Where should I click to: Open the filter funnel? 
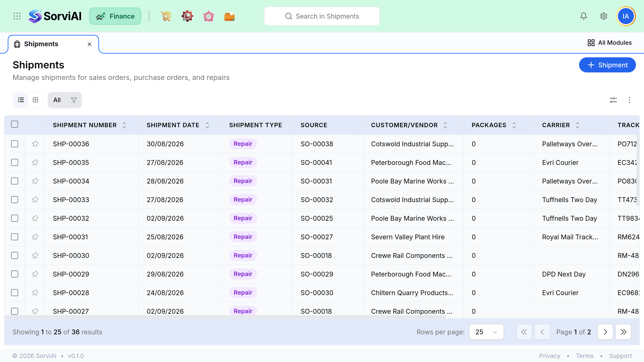(x=74, y=100)
